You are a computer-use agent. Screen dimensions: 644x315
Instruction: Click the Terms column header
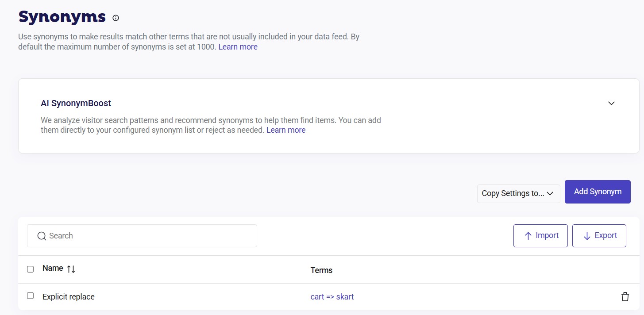321,270
